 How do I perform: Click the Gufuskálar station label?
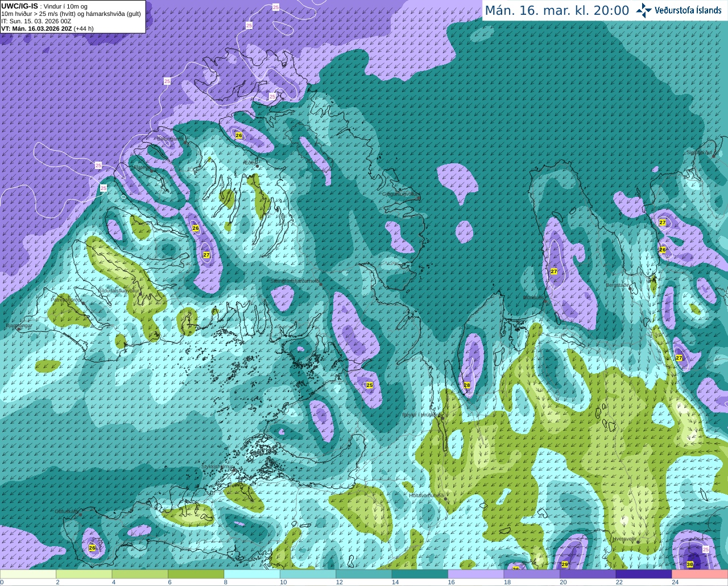pos(67,511)
